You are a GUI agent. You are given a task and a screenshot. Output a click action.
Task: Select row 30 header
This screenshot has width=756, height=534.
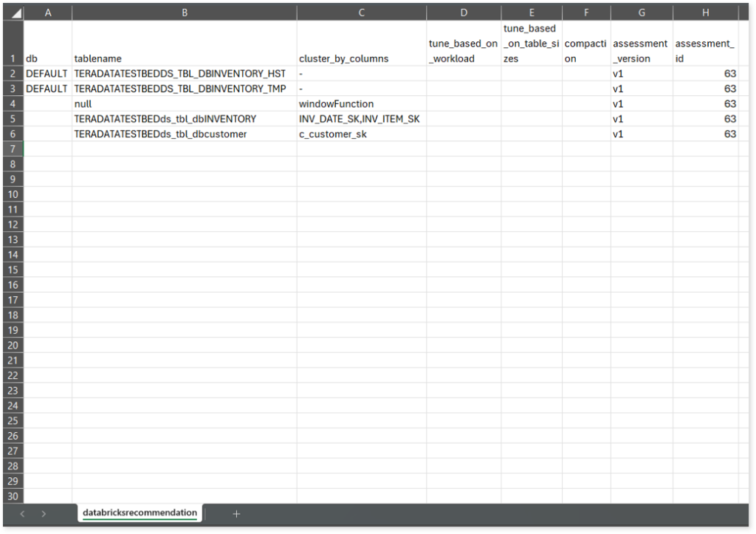coord(13,496)
